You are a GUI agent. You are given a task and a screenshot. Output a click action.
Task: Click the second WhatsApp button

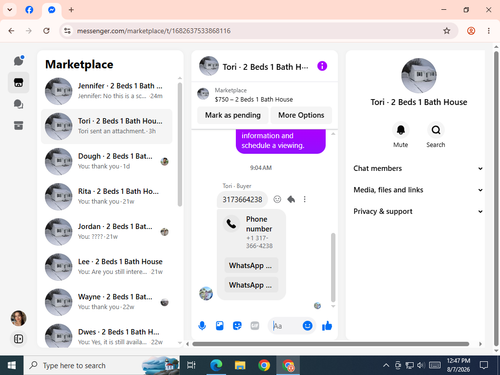(251, 285)
